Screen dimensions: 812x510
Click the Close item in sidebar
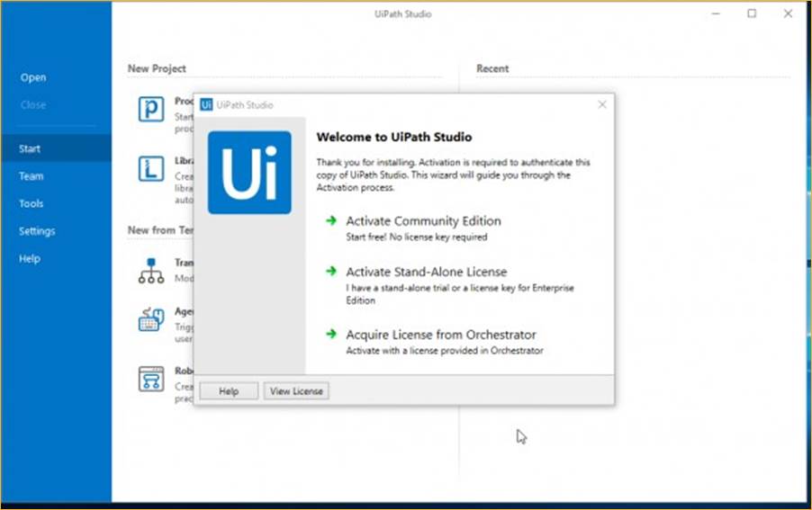(x=33, y=105)
